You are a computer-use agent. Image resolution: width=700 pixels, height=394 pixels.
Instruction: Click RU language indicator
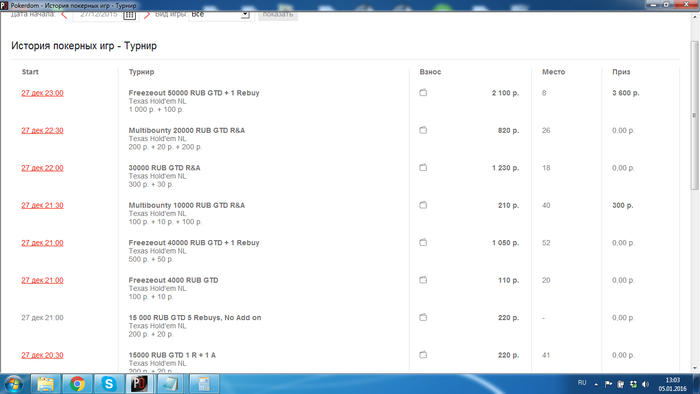click(x=582, y=383)
